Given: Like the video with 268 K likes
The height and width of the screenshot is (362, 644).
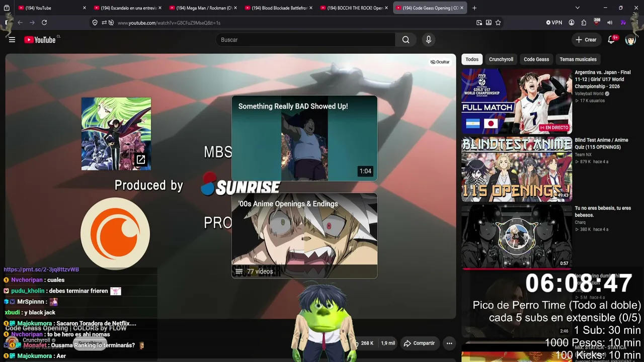Looking at the screenshot, I should pos(364,343).
